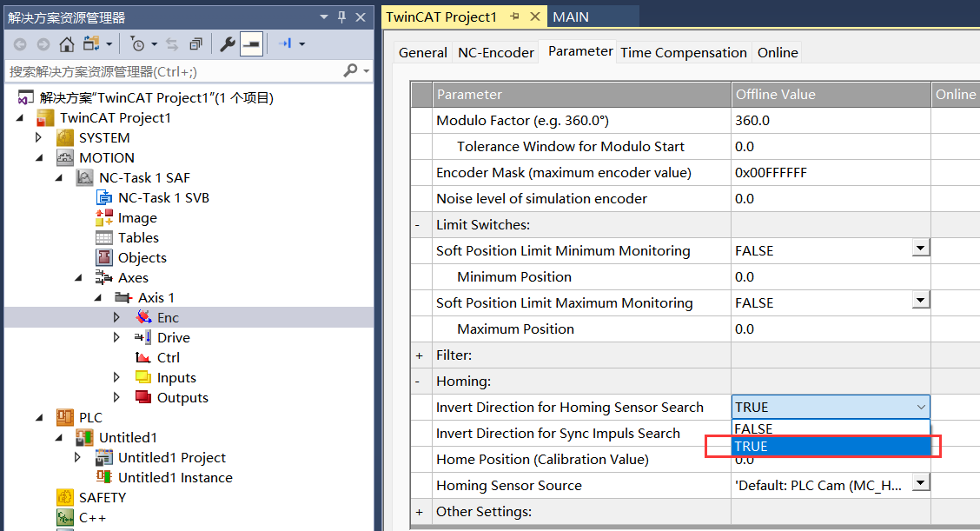Toggle Preview Selected Items button
Image resolution: width=980 pixels, height=531 pixels.
(x=251, y=44)
